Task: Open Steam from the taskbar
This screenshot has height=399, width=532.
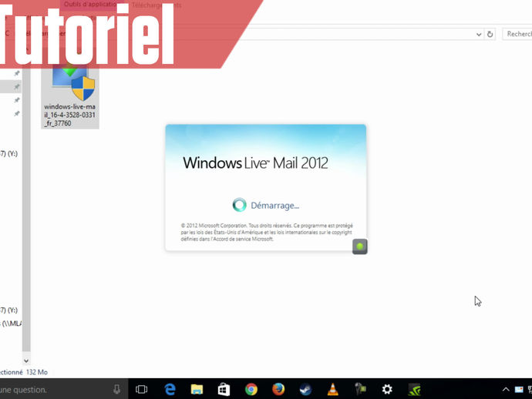Action: tap(305, 389)
